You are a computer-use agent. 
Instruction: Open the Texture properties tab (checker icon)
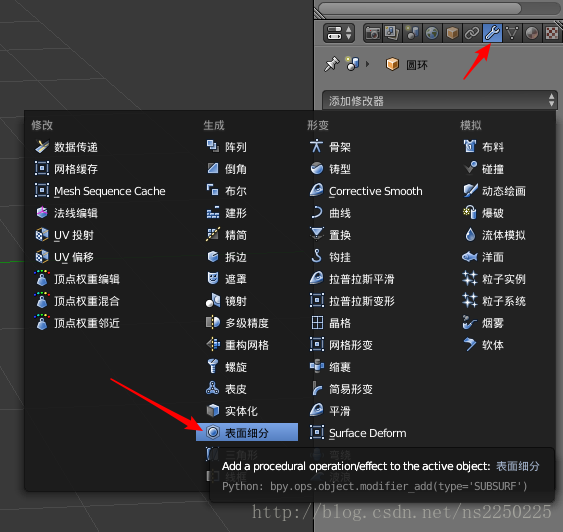pos(552,33)
